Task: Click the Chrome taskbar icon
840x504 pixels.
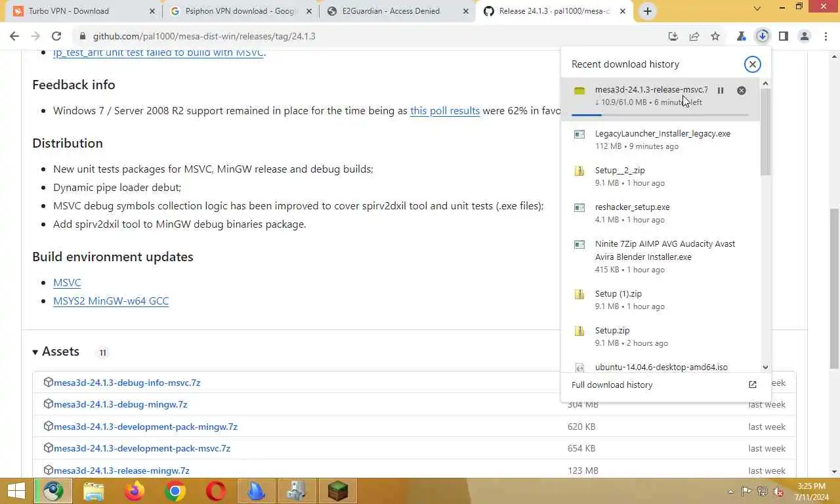Action: point(175,491)
